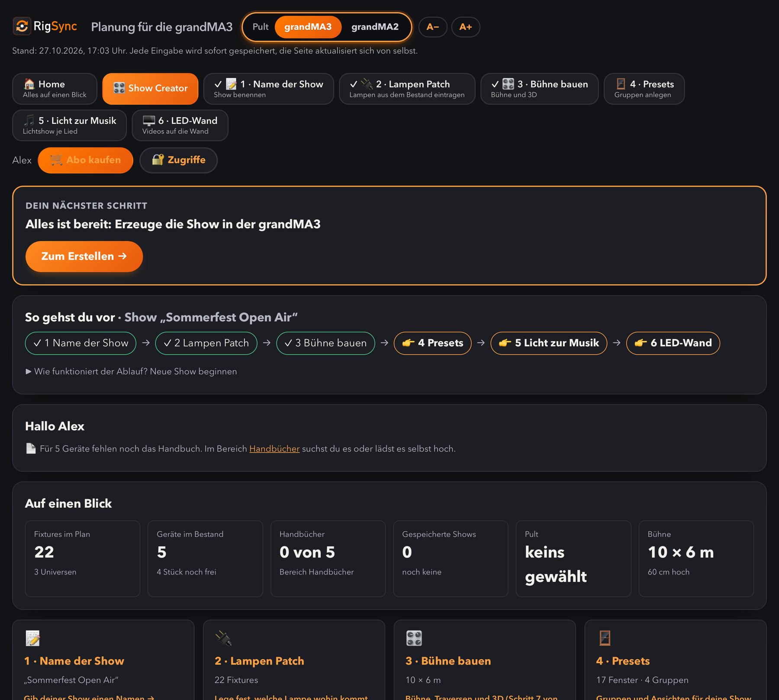
Task: Click control-knobs icon in Bühne bauen card
Action: tap(414, 638)
